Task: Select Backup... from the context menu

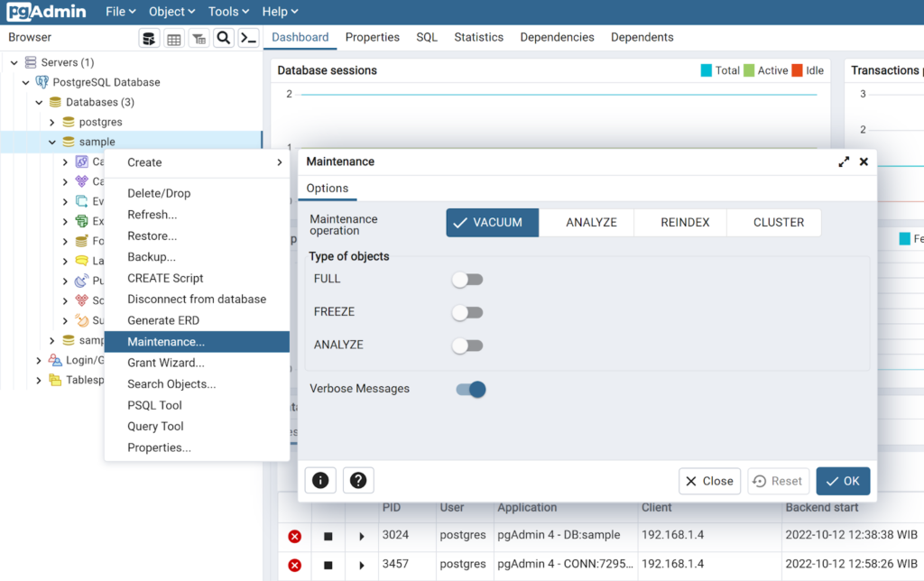Action: pyautogui.click(x=152, y=257)
